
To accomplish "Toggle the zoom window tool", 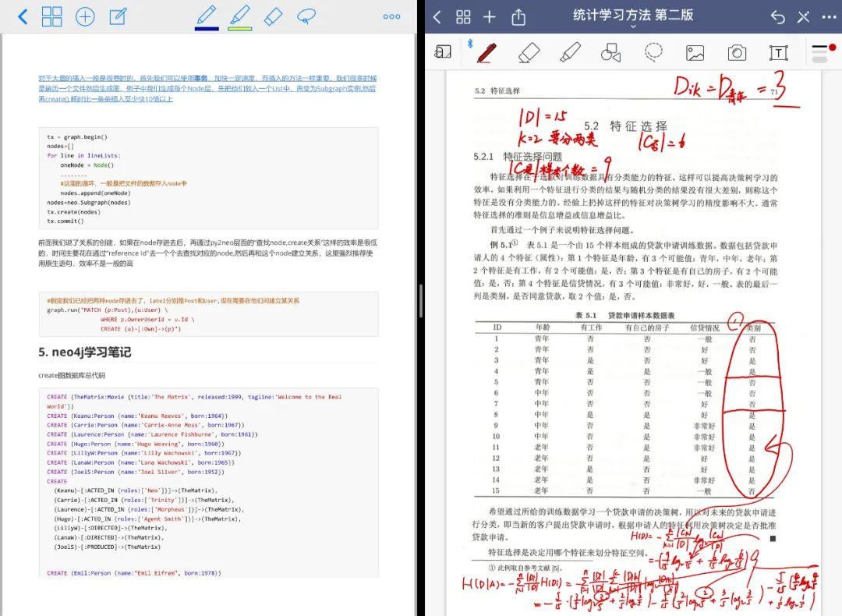I will (x=443, y=52).
